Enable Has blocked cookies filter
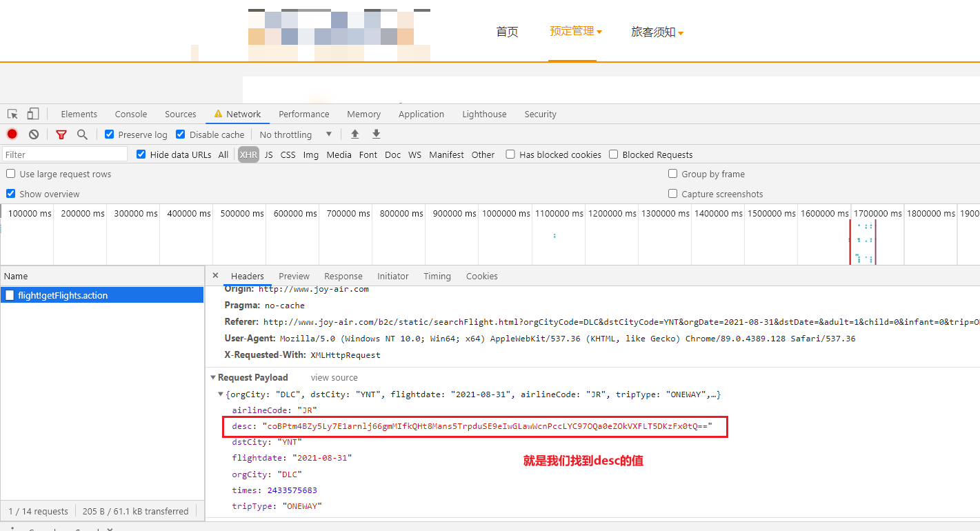The image size is (980, 531). [x=510, y=154]
